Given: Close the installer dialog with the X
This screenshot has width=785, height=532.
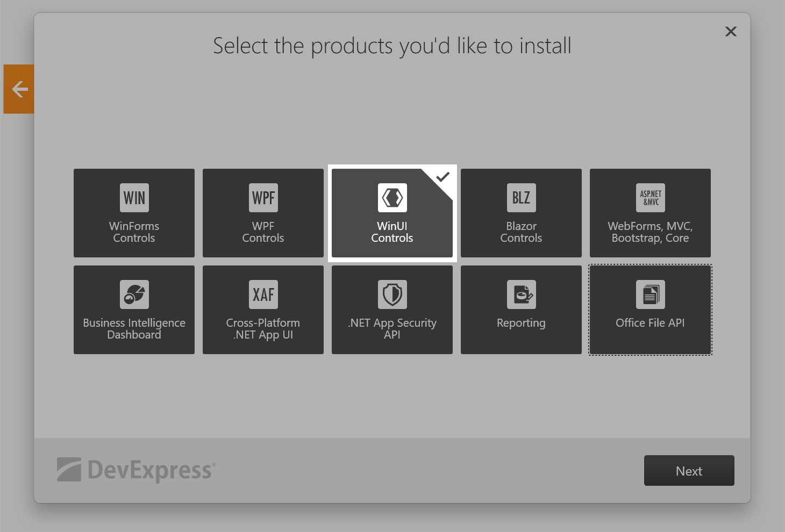Looking at the screenshot, I should [x=731, y=31].
